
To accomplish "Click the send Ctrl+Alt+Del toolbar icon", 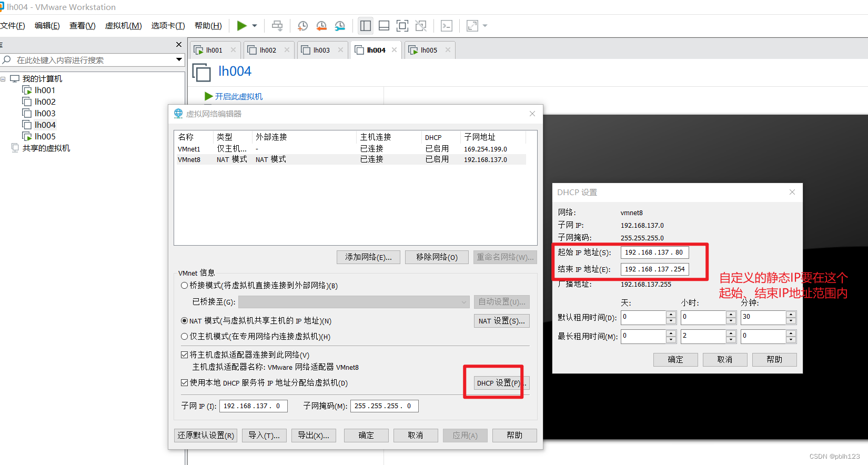I will [277, 26].
